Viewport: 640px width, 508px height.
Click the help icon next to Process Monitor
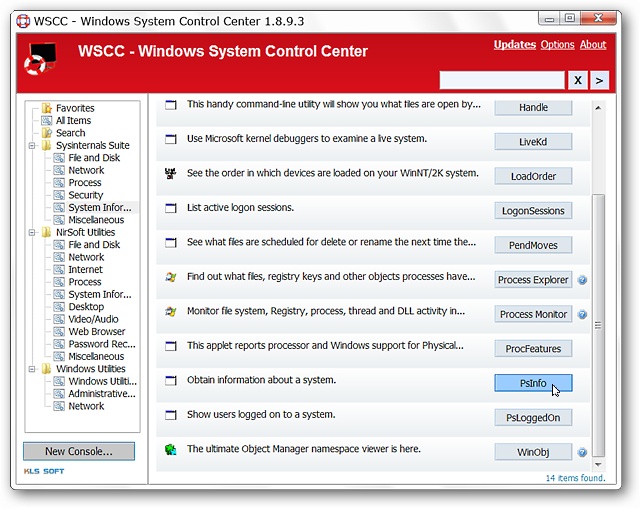tap(582, 315)
